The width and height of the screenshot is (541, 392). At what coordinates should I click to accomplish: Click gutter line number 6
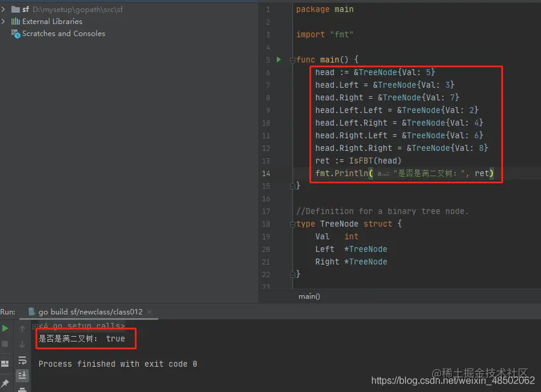[268, 72]
